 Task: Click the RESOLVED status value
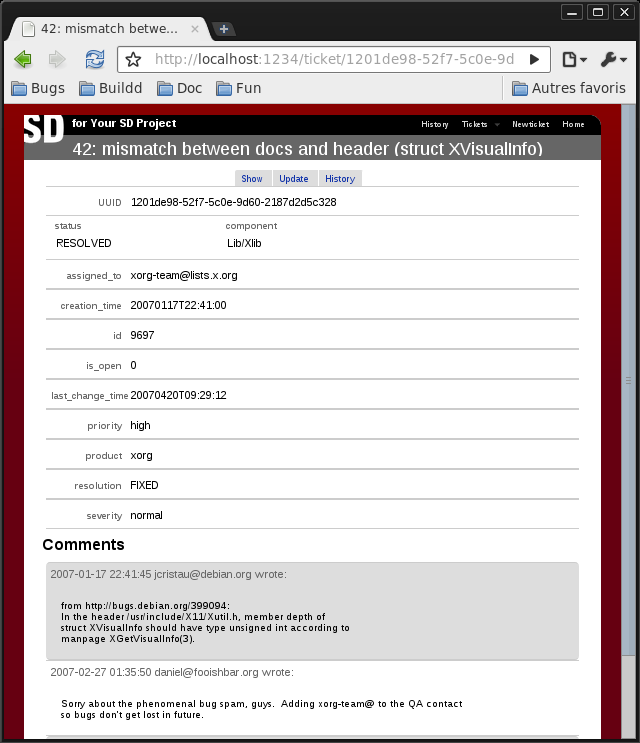(84, 243)
